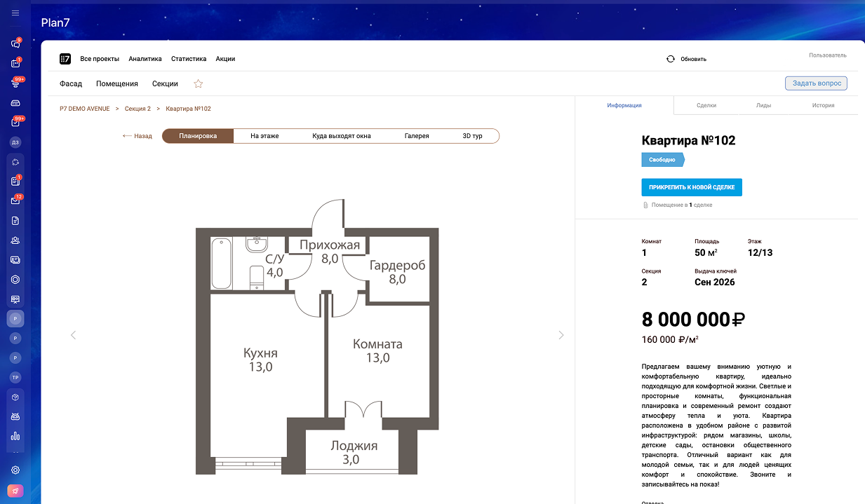865x504 pixels.
Task: Click the Сен 2026 key handover value
Action: (x=715, y=282)
